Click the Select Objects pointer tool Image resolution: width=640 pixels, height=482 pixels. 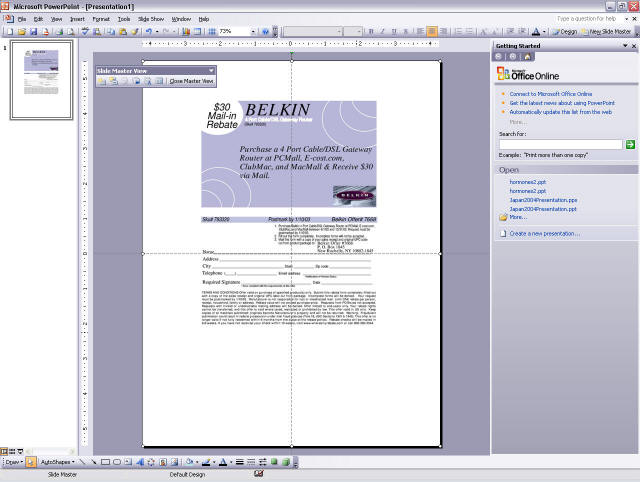[x=31, y=462]
